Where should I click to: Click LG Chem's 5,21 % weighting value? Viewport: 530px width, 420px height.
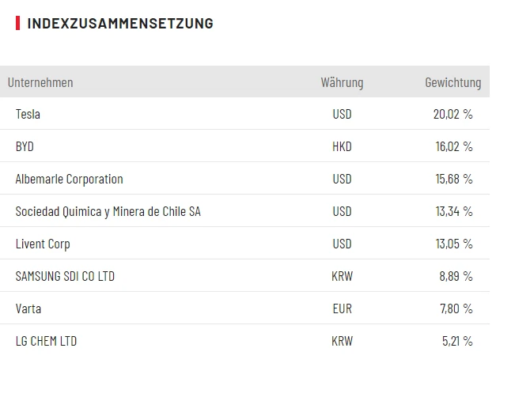click(x=456, y=341)
